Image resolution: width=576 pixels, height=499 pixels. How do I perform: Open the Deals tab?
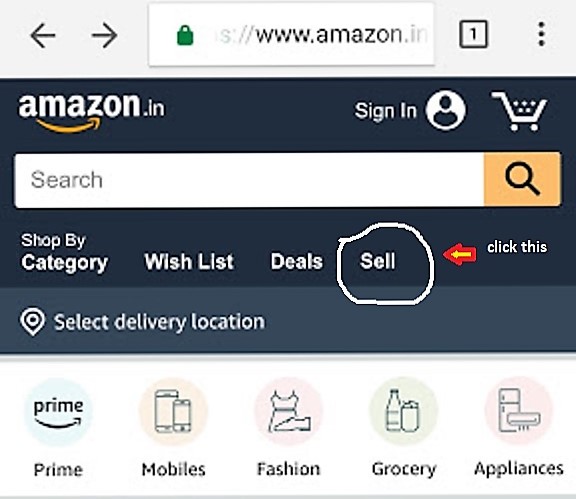tap(297, 261)
